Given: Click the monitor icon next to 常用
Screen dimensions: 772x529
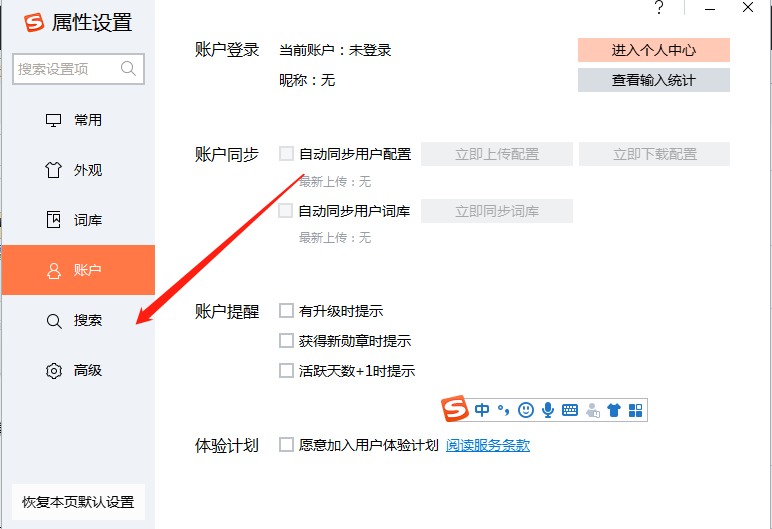Looking at the screenshot, I should click(x=53, y=120).
